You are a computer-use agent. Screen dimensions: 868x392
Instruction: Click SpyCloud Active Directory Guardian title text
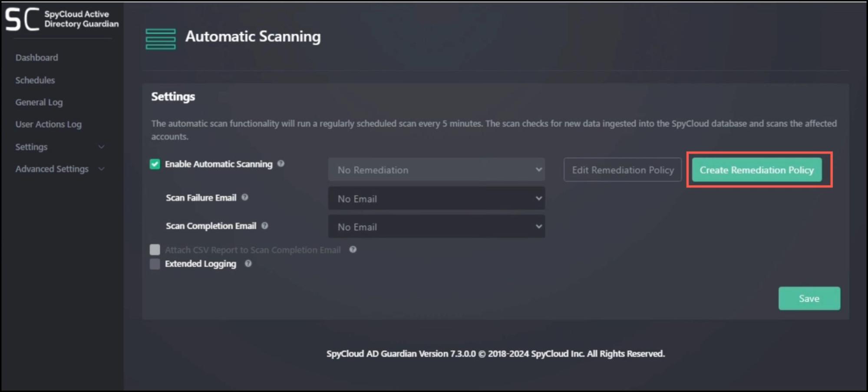(x=81, y=19)
